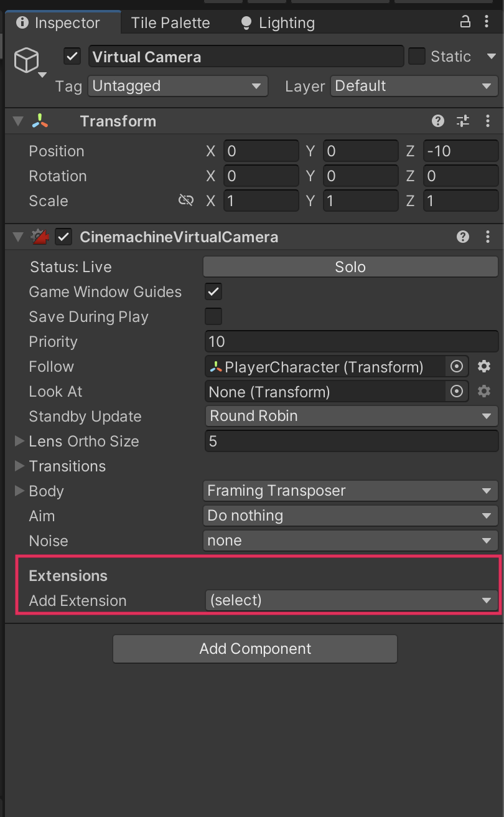
Task: Click the GameObject cube icon selector
Action: [27, 62]
